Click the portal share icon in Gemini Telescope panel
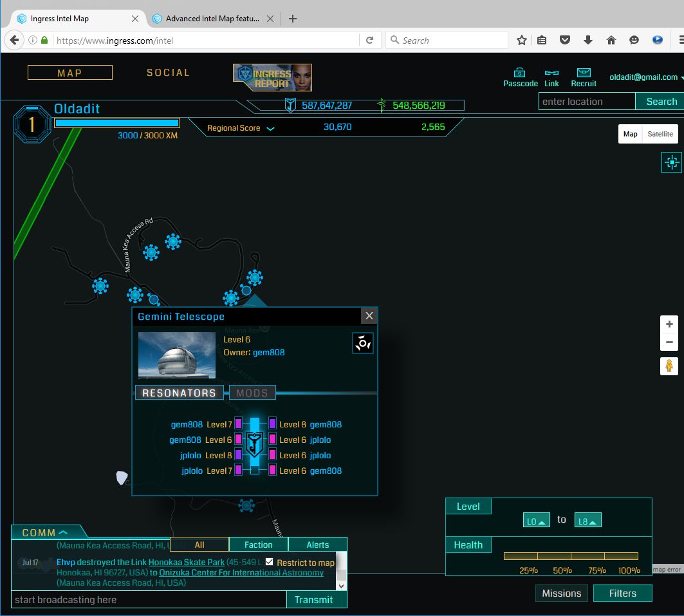This screenshot has width=684, height=616. tap(363, 343)
